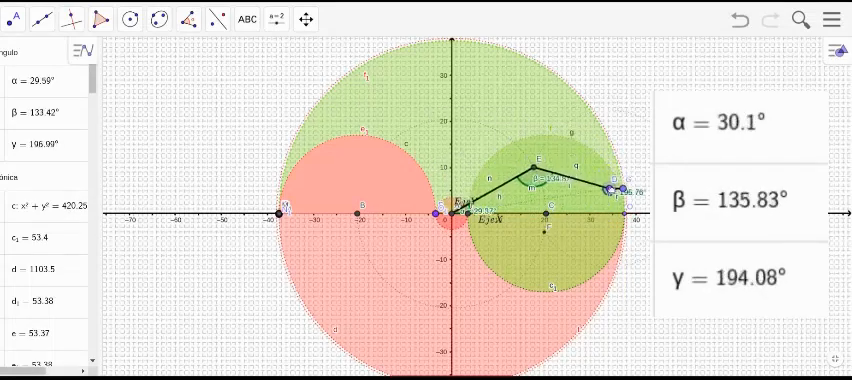852x380 pixels.
Task: Undo the last action
Action: click(740, 20)
